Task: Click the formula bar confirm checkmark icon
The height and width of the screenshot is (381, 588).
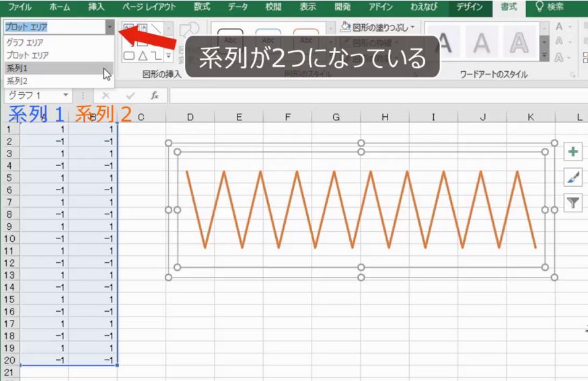Action: click(130, 95)
